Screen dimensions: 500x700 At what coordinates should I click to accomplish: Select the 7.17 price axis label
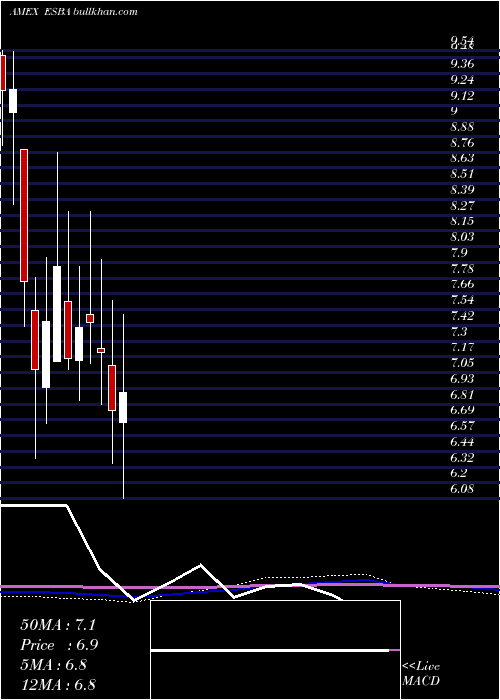462,347
